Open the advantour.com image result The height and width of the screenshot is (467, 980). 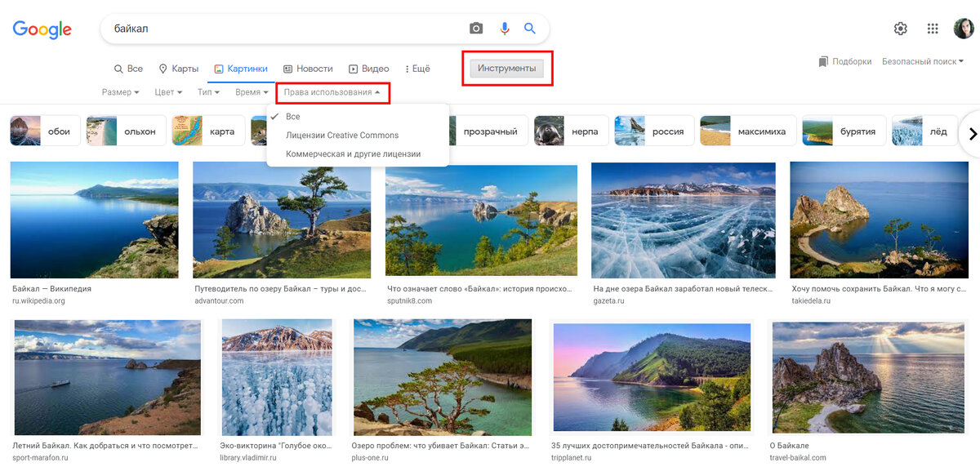click(x=282, y=220)
